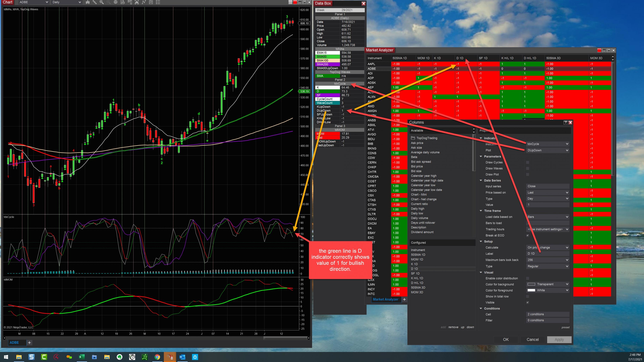
Task: Toggle the Visible checkbox in Visual section
Action: (x=528, y=303)
